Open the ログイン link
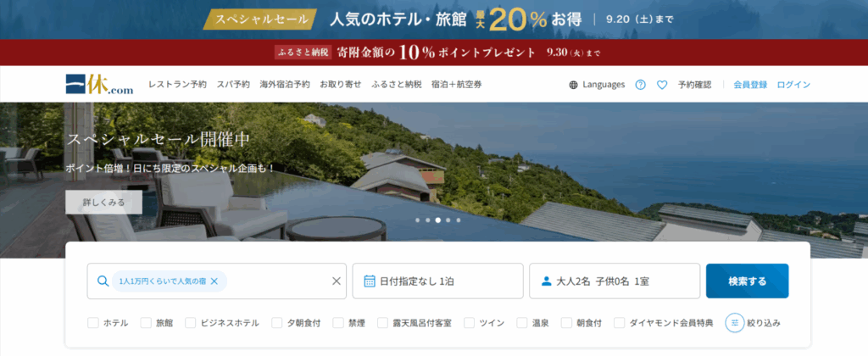 pyautogui.click(x=793, y=85)
